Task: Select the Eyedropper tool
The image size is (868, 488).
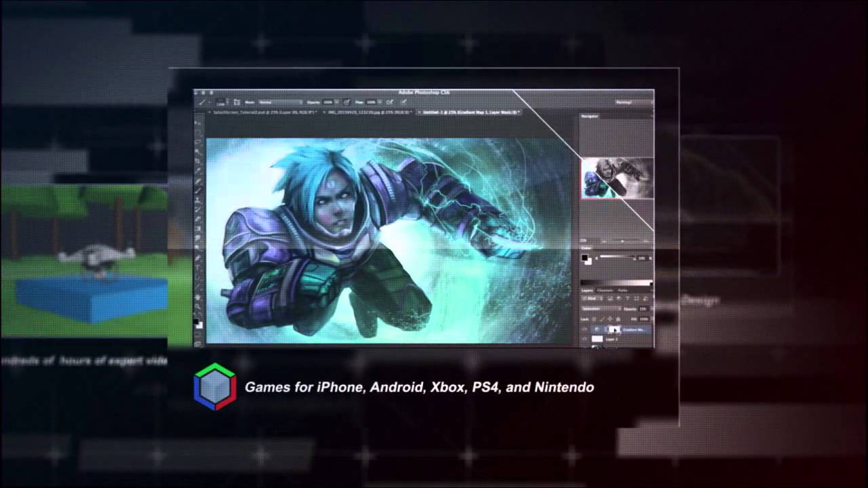Action: 197,171
